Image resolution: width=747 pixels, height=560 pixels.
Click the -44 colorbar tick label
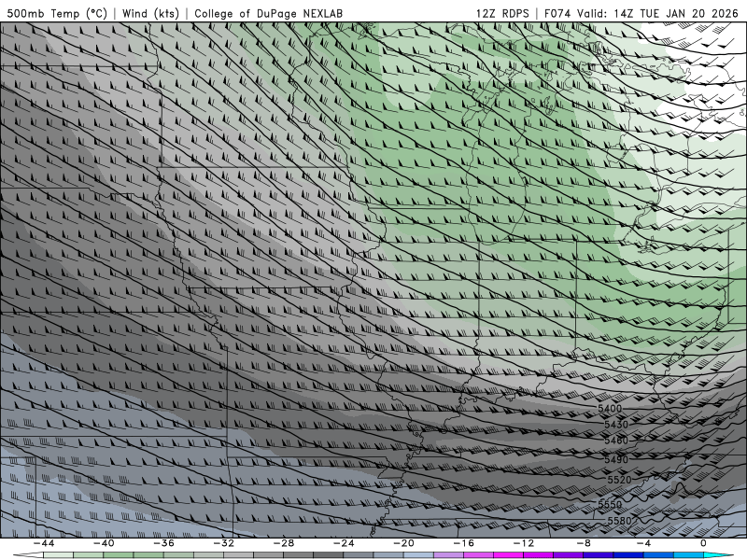coord(44,543)
